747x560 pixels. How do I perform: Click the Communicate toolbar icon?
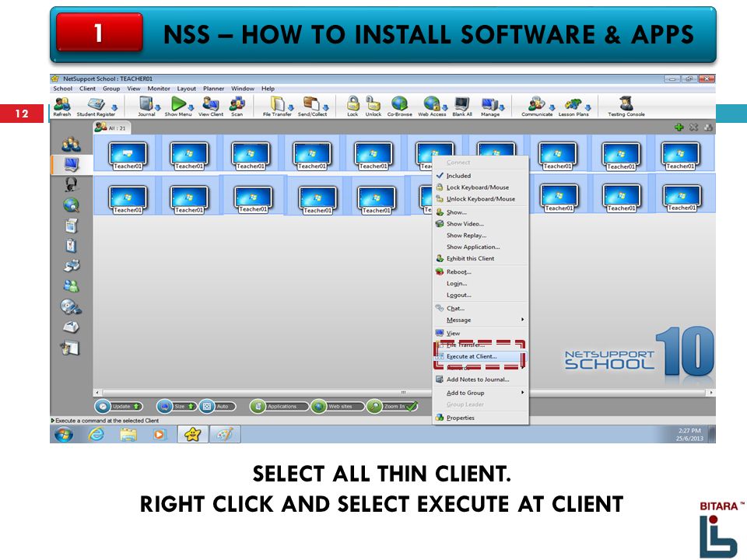(x=536, y=106)
